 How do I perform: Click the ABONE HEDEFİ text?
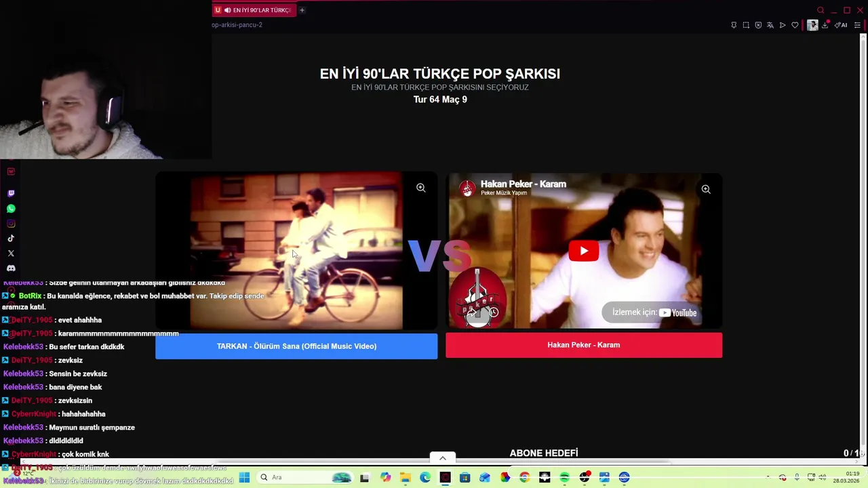(x=544, y=453)
